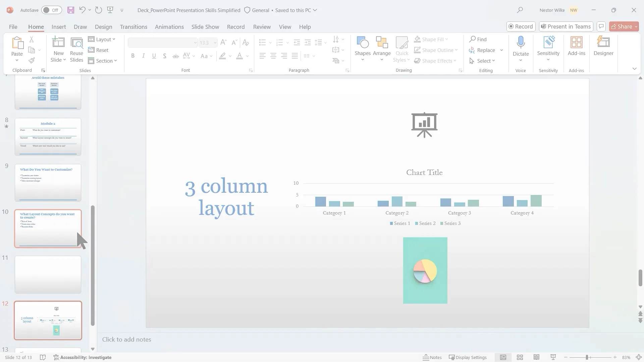The height and width of the screenshot is (362, 644).
Task: Click the Shapes gallery icon
Action: pos(363,43)
